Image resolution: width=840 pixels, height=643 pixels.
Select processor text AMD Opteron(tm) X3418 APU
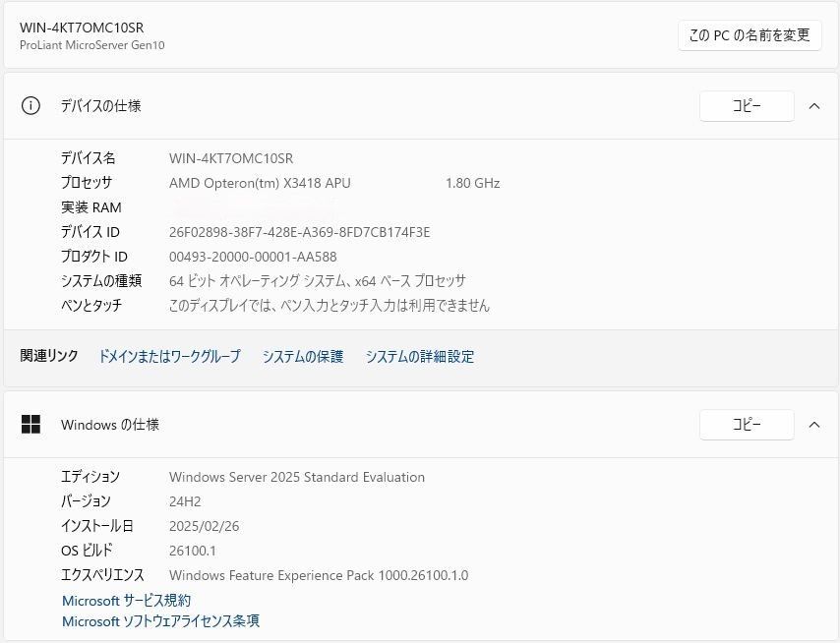coord(260,183)
